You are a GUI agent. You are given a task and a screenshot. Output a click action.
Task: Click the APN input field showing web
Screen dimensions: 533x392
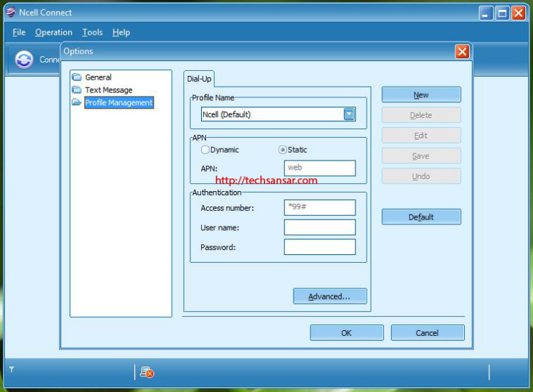tap(320, 168)
